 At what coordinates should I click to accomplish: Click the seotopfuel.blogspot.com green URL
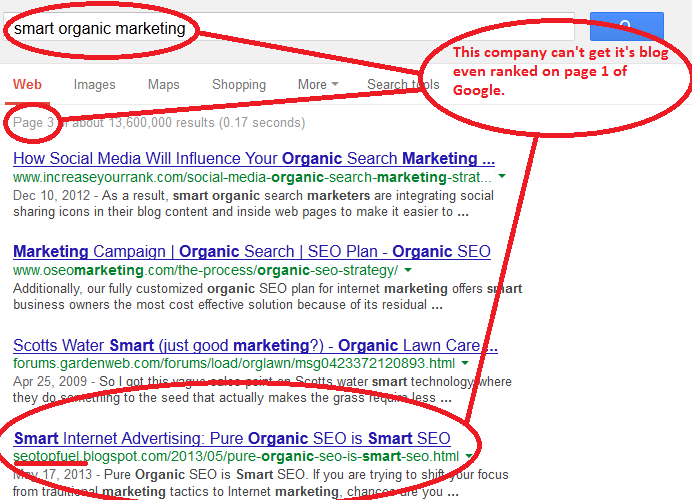click(236, 456)
